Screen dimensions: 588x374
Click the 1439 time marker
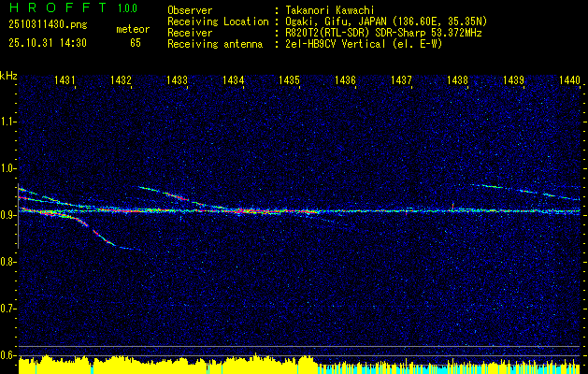pos(513,79)
